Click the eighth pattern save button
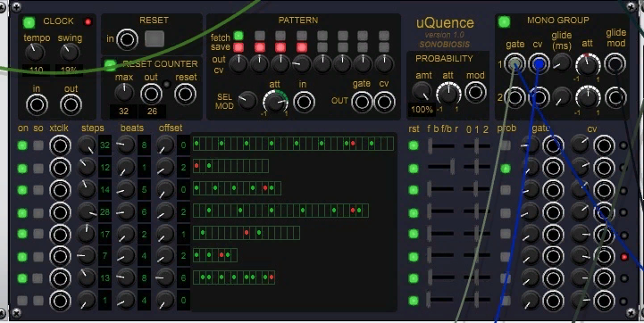Screen dimensions: 644x323 [384, 47]
